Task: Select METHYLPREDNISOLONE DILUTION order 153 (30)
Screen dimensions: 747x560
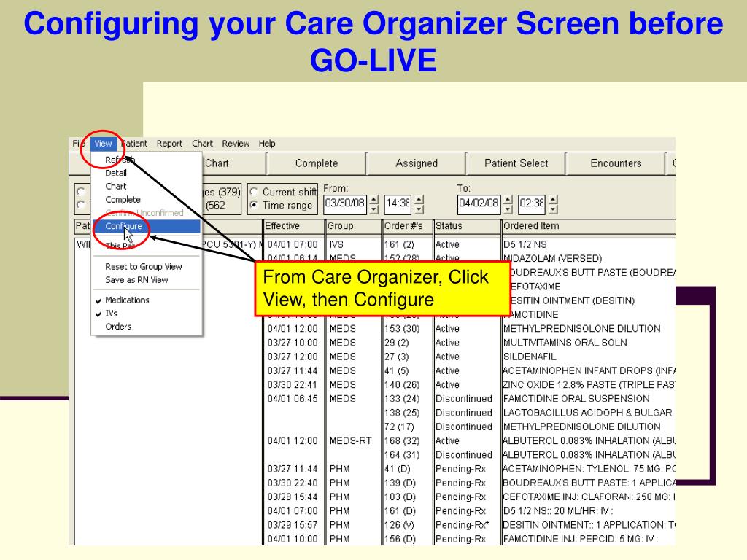Action: tap(471, 329)
